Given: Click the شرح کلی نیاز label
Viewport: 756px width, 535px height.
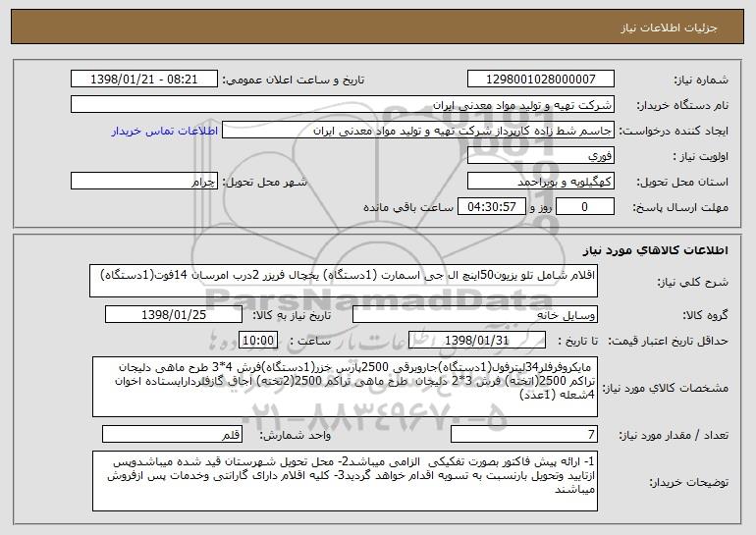Looking at the screenshot, I should tap(693, 282).
